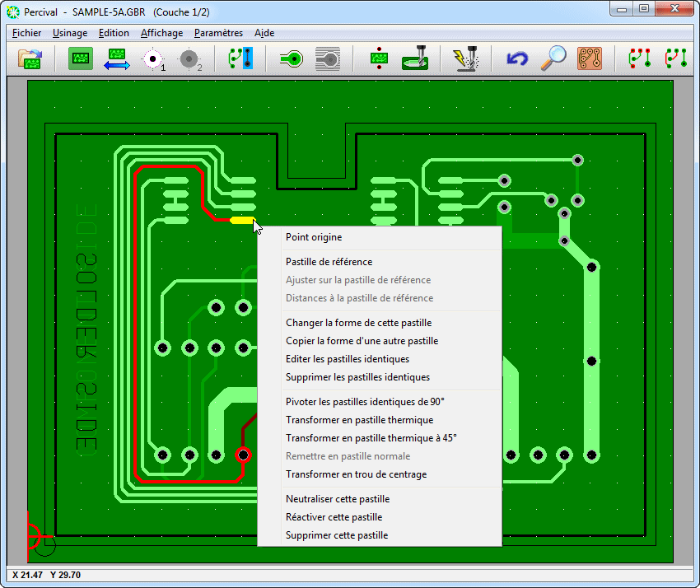Click the lightning drill machining icon
This screenshot has width=700, height=588.
coord(466,58)
